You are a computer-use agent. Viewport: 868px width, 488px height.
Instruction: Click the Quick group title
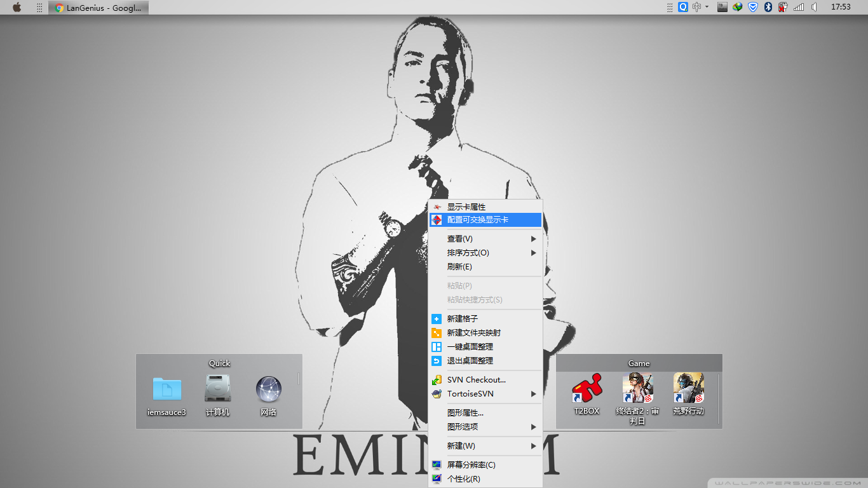[x=219, y=363]
